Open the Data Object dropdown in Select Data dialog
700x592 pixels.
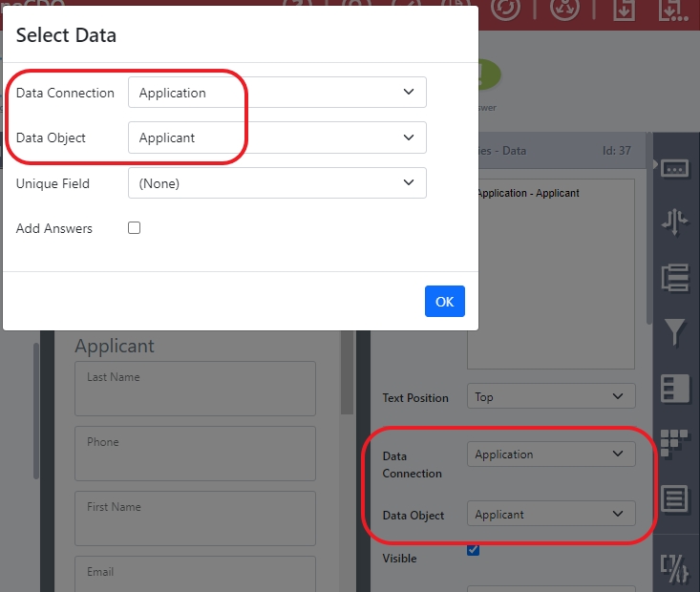(x=277, y=137)
